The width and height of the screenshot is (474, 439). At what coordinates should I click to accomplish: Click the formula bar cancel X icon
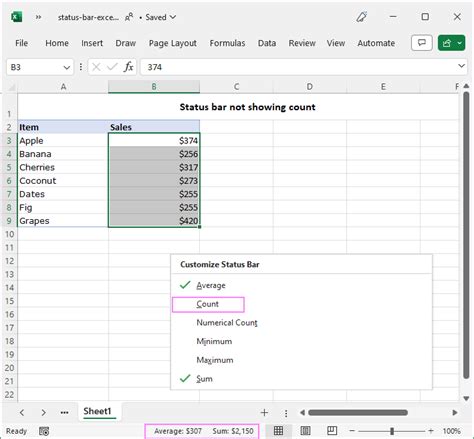coord(96,67)
